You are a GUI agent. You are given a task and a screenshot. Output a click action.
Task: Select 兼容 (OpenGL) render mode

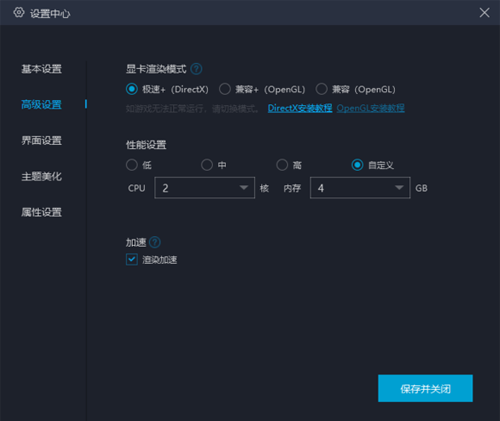pyautogui.click(x=321, y=89)
